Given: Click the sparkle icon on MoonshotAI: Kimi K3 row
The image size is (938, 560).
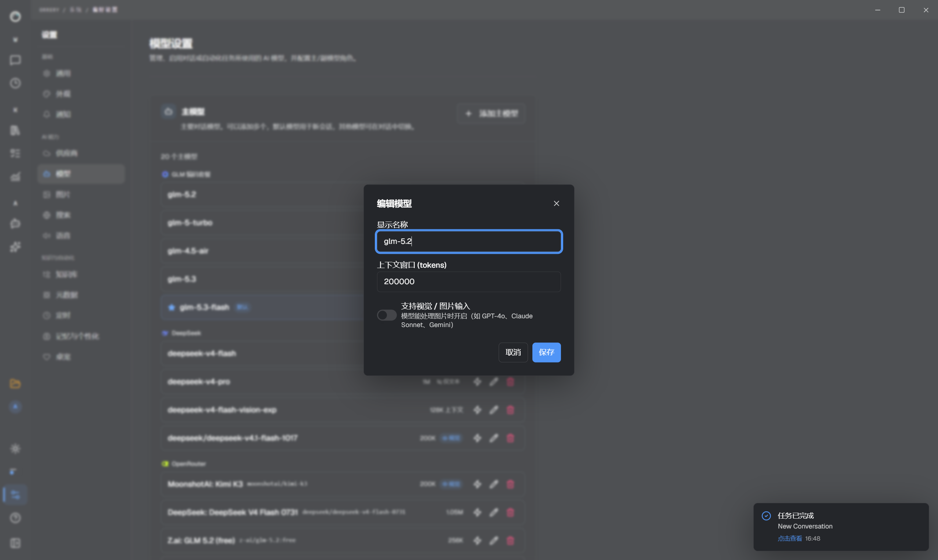Looking at the screenshot, I should tap(477, 484).
